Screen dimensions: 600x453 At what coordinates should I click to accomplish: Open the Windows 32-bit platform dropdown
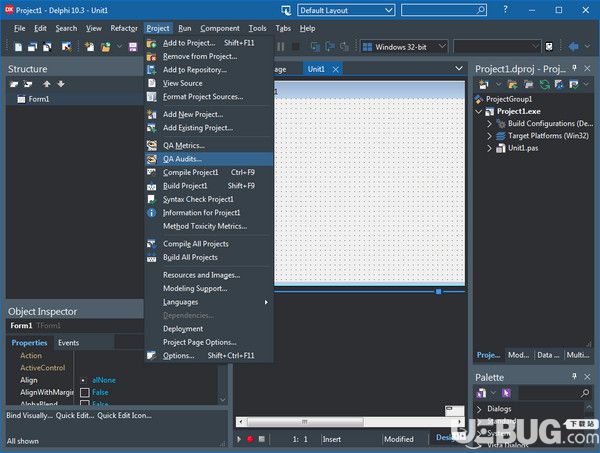[404, 47]
